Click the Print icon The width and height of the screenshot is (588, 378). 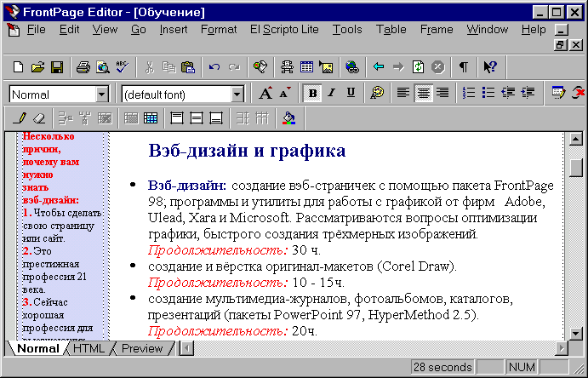(x=83, y=66)
